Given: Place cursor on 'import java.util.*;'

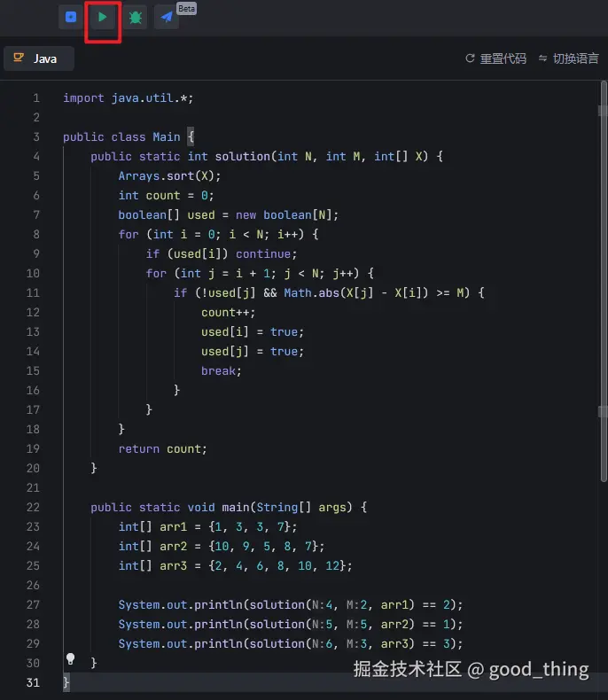Looking at the screenshot, I should click(x=129, y=97).
